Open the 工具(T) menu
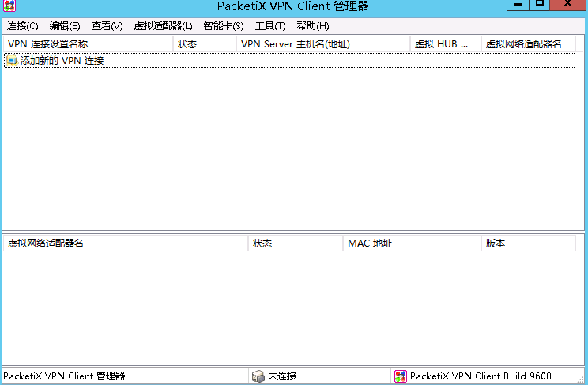This screenshot has width=588, height=385. click(x=270, y=26)
